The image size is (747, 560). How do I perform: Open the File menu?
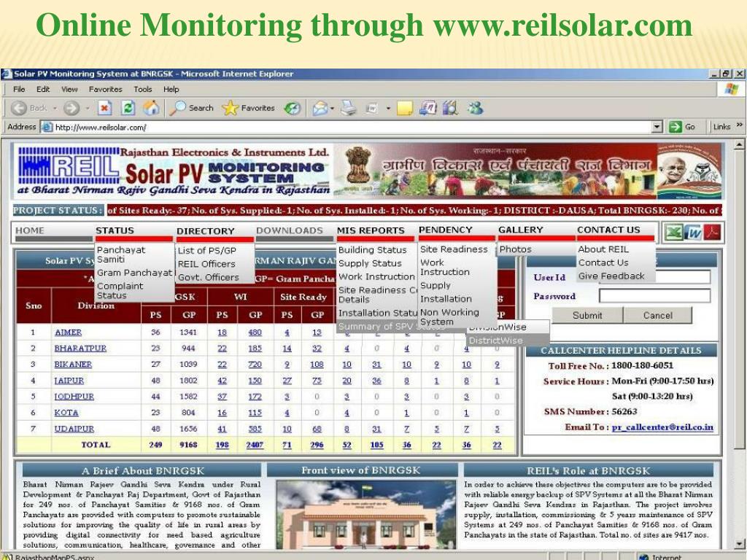(19, 89)
